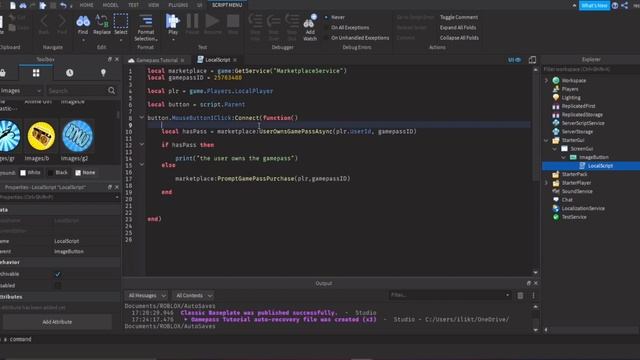Start the Play test icon
The width and height of the screenshot is (640, 360).
tap(173, 21)
